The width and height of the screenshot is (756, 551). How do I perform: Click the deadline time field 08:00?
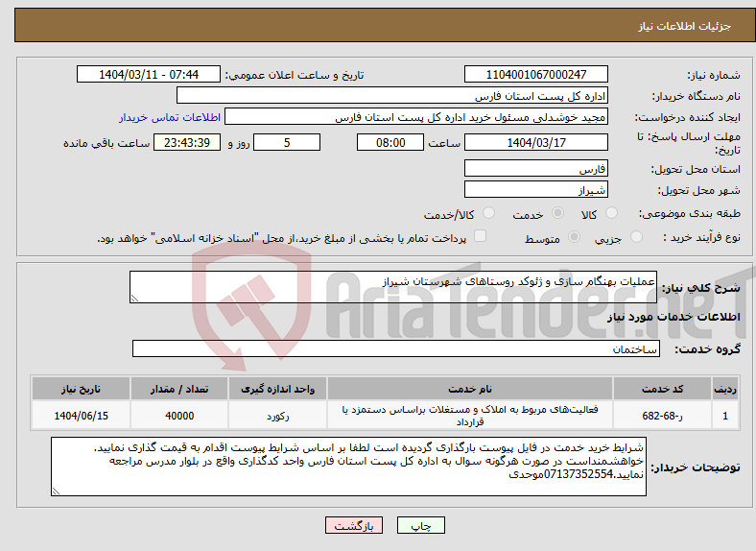[x=390, y=142]
